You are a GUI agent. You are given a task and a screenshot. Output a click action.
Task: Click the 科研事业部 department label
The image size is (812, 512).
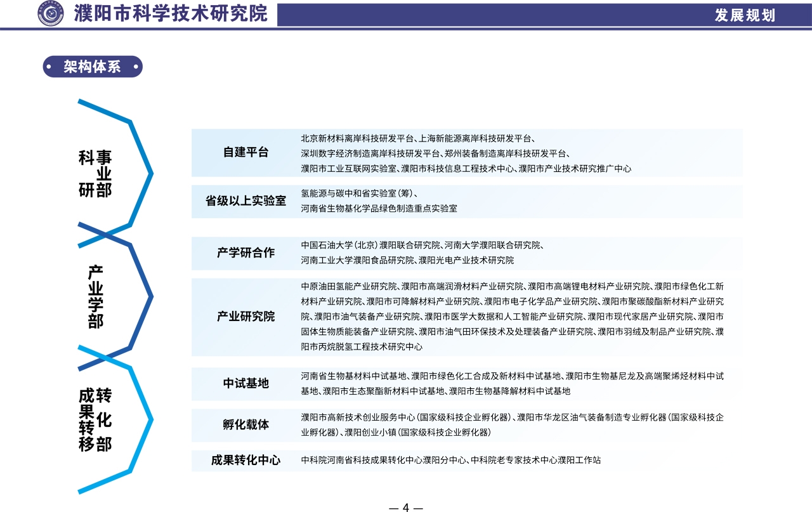[95, 174]
